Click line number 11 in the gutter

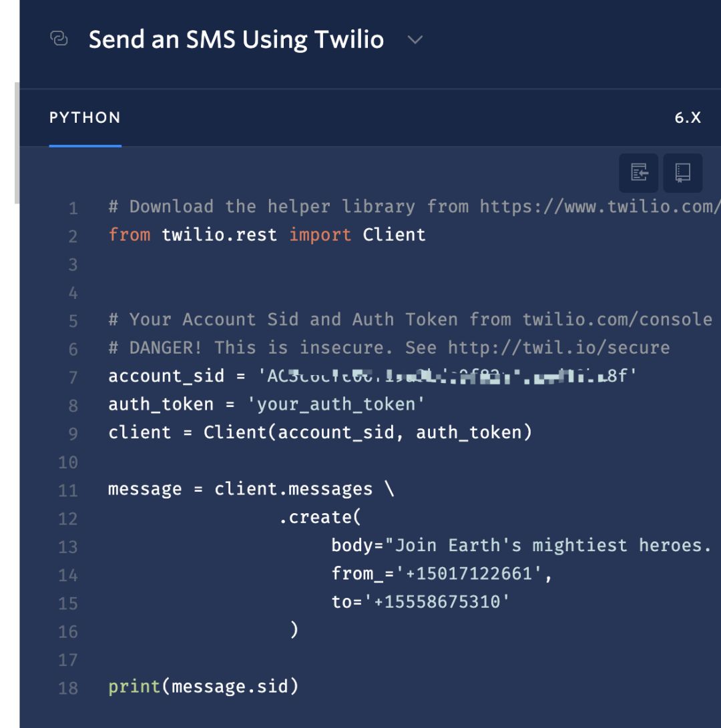pyautogui.click(x=68, y=490)
